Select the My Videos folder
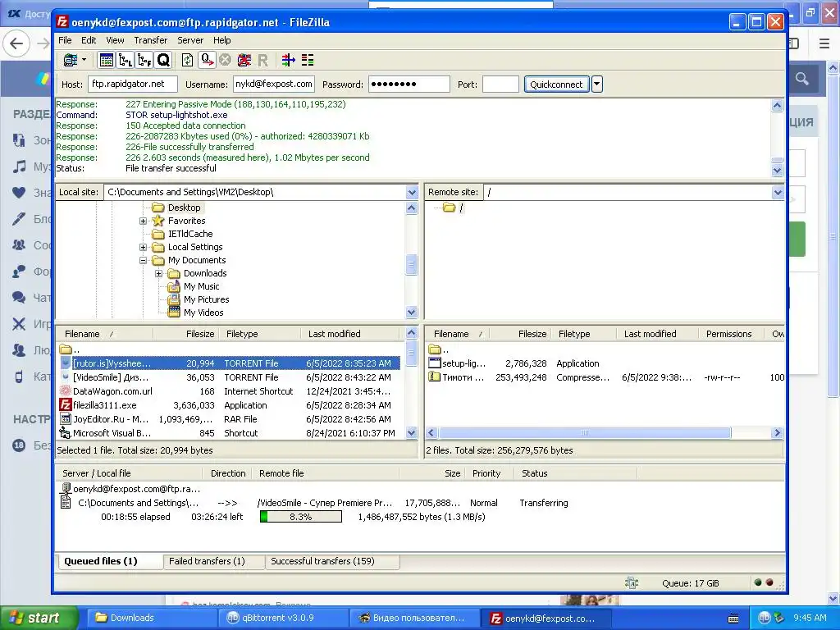Image resolution: width=840 pixels, height=630 pixels. [203, 313]
